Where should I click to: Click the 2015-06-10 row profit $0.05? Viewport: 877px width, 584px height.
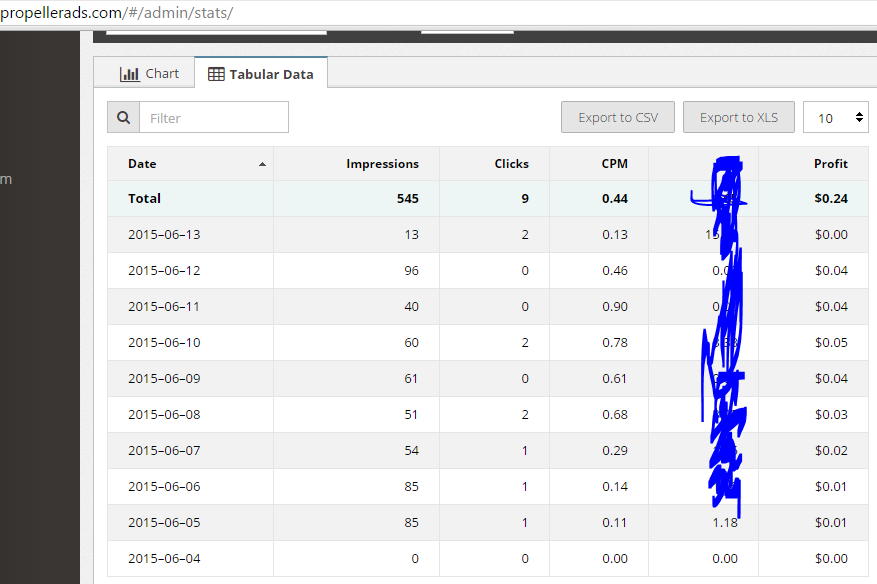point(830,343)
